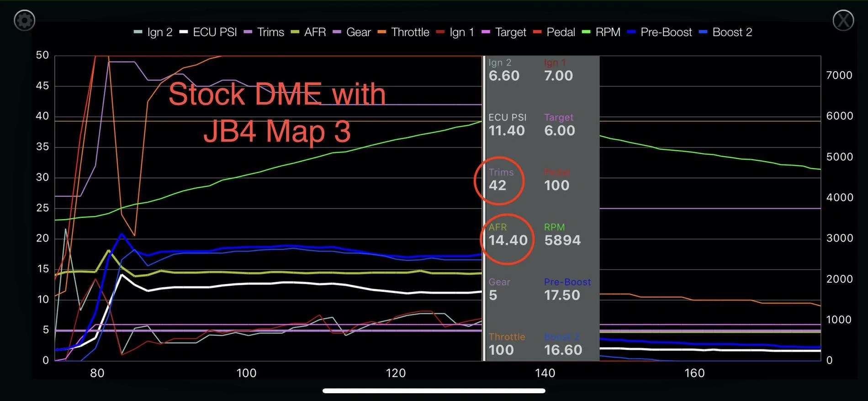Select the ECU PSI readout 11.40
Screen dimensions: 868x401
point(507,130)
